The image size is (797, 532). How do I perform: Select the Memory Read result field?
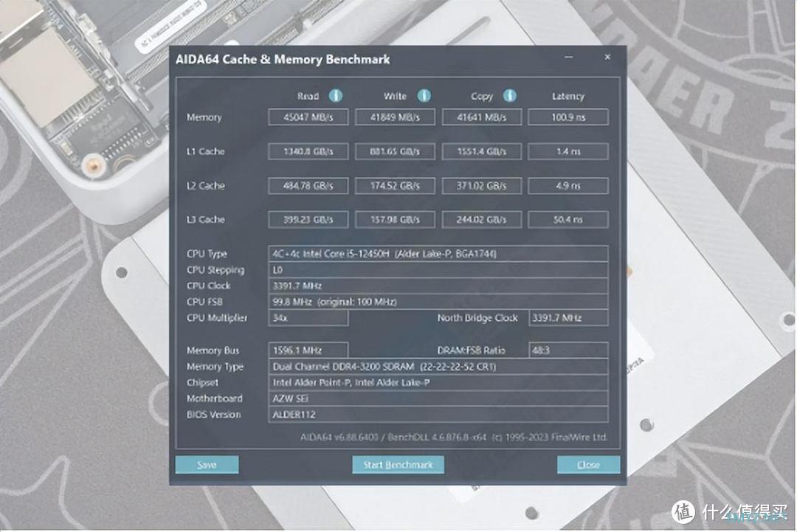click(308, 117)
